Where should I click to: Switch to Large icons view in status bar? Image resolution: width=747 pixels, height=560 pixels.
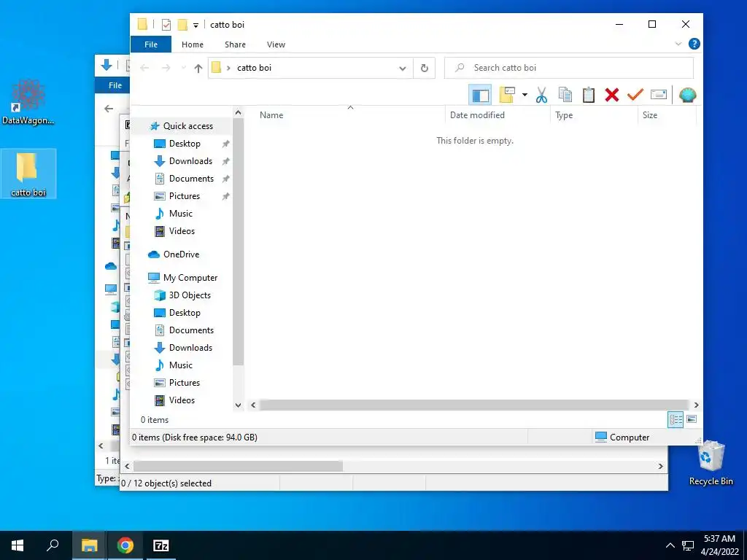pyautogui.click(x=692, y=419)
